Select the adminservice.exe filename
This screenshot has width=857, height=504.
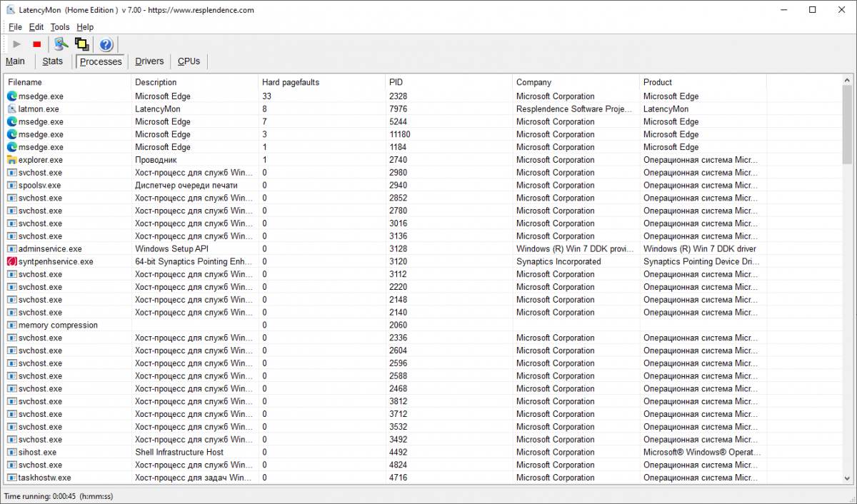[50, 248]
